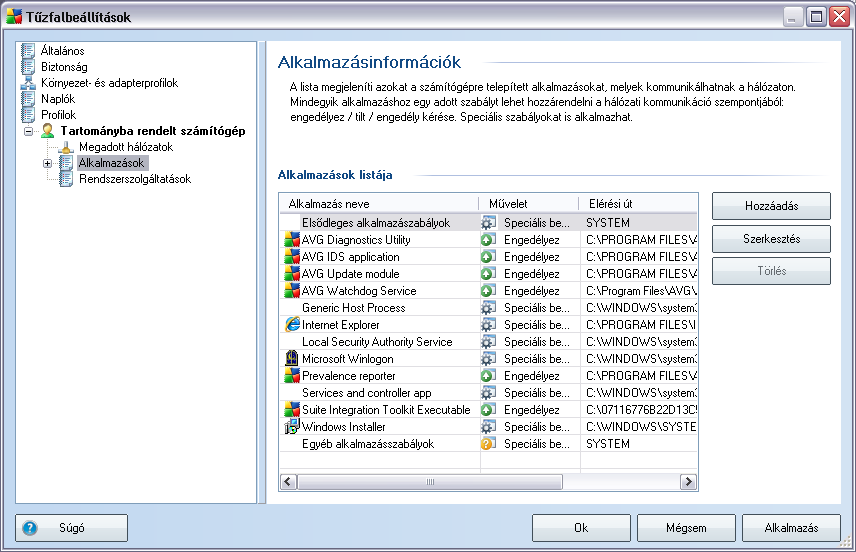This screenshot has height=552, width=856.
Task: Select the Egyéb alkalmazásszabályok row
Action: coord(489,444)
